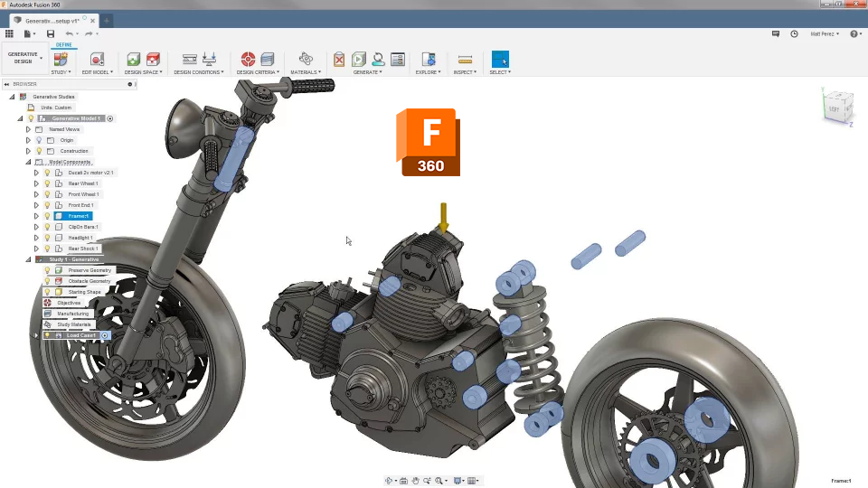The height and width of the screenshot is (488, 868).
Task: Select the ClipOn Bars:1 tree item
Action: tap(83, 227)
